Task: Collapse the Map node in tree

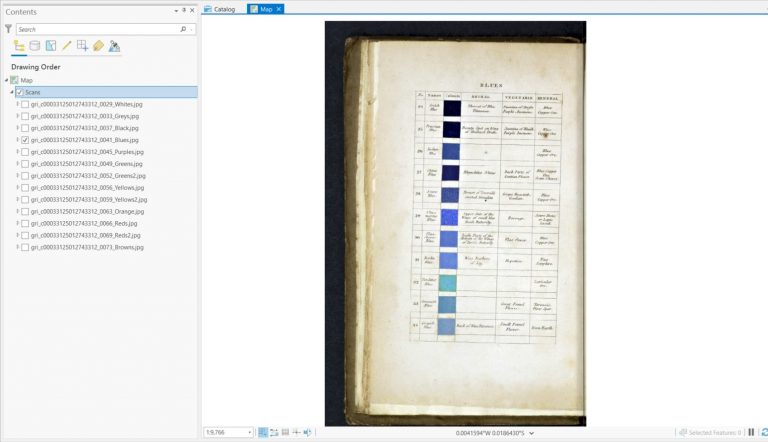Action: tap(6, 80)
